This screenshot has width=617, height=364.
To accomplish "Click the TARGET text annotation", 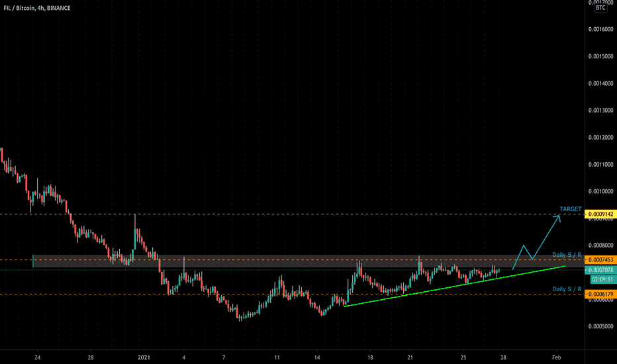I will point(570,209).
